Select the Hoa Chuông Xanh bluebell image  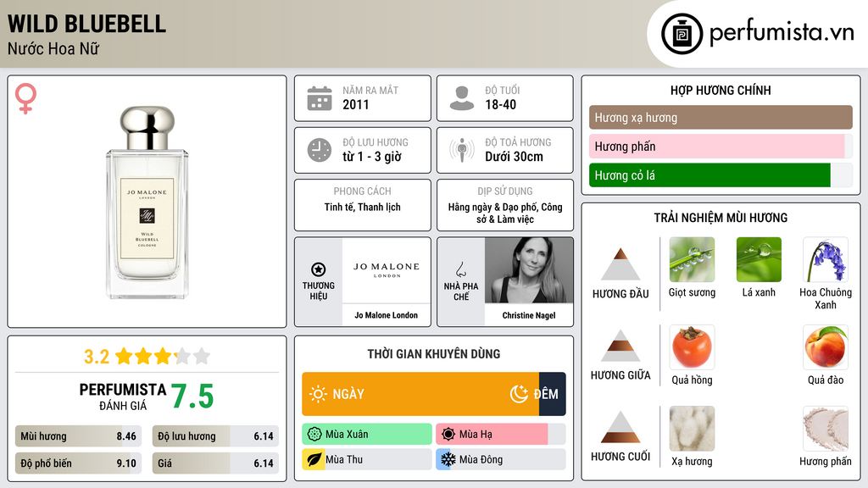(826, 259)
